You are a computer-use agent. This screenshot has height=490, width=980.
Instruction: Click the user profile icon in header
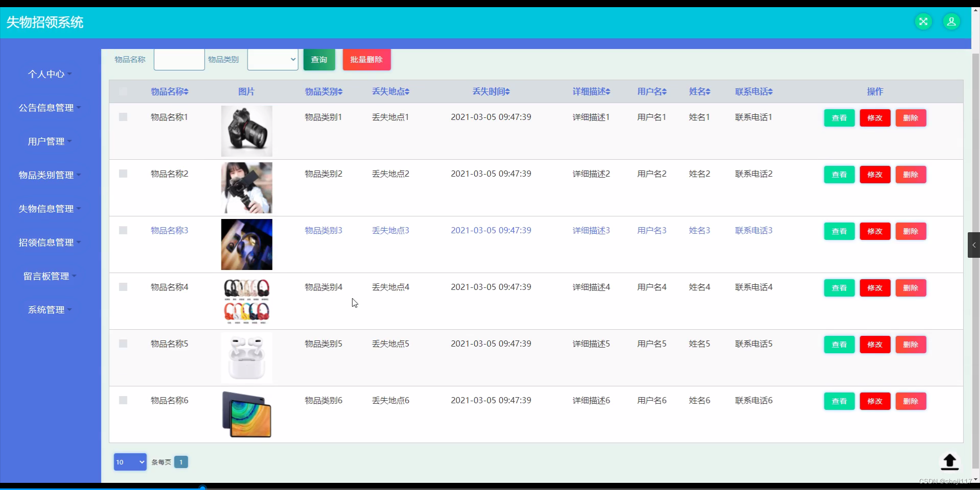point(951,21)
